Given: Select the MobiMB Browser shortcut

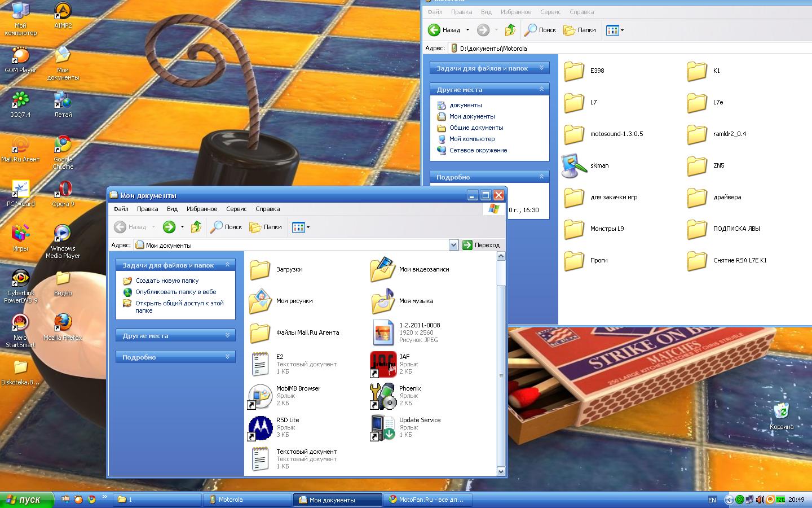Looking at the screenshot, I should (260, 396).
